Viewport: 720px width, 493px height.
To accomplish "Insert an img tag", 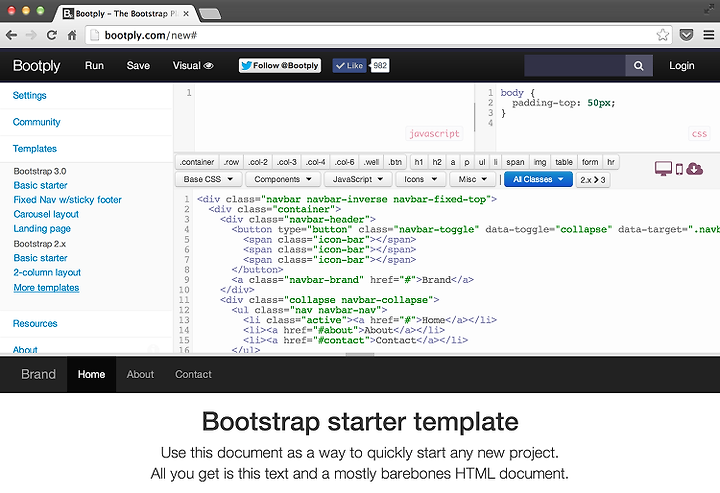I will click(540, 162).
